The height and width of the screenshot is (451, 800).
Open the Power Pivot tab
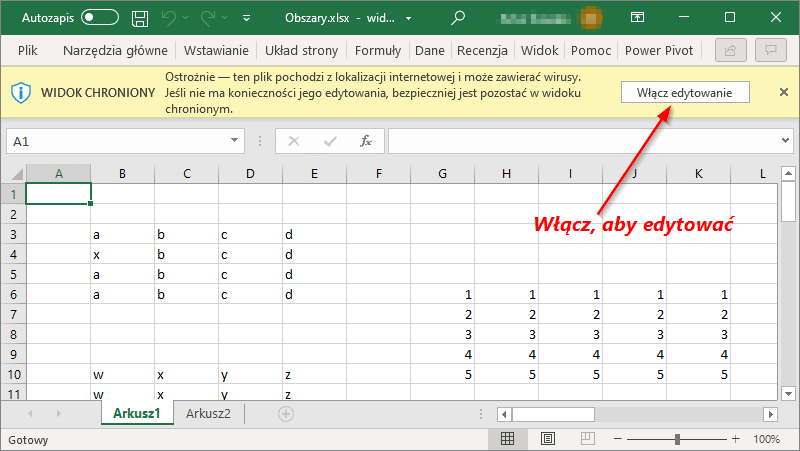(x=659, y=51)
